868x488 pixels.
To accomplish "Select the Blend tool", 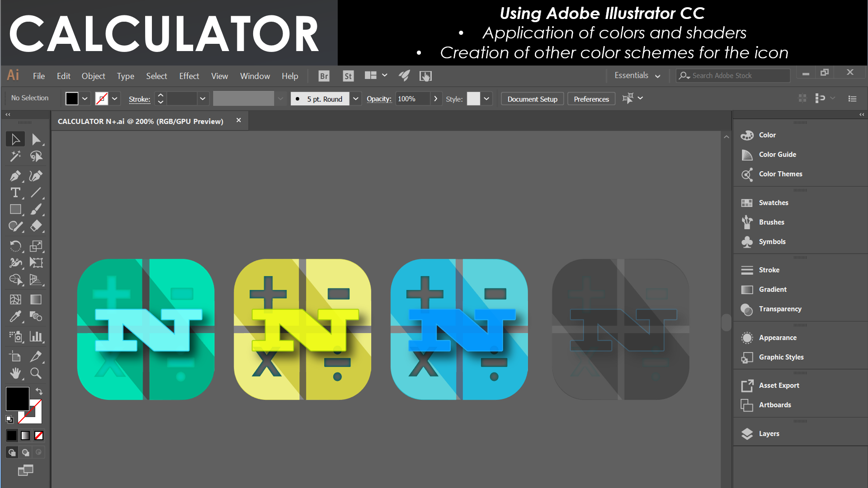I will [x=36, y=316].
